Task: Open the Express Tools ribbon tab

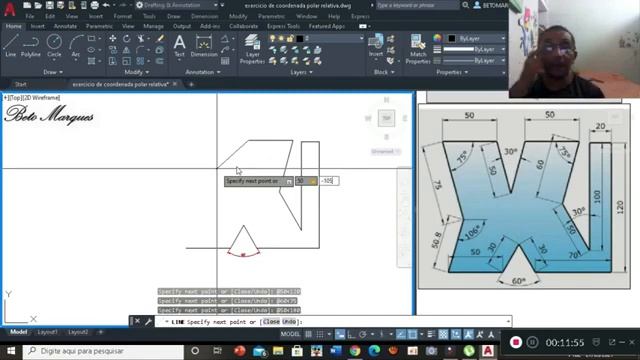Action: coord(283,26)
